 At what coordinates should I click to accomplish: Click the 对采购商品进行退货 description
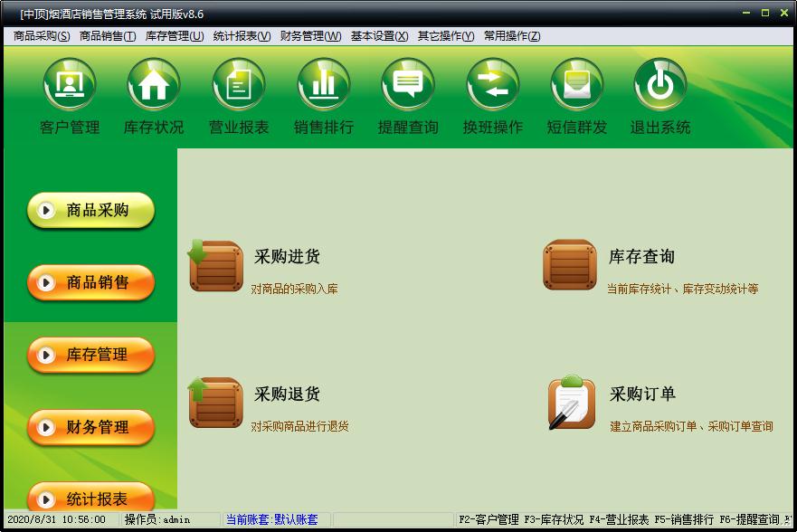pos(299,426)
